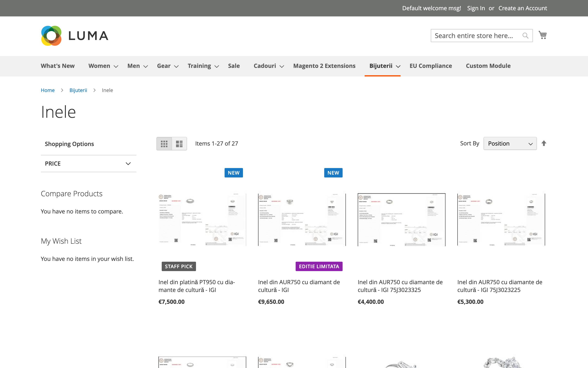This screenshot has height=368, width=588.
Task: Open the Women category
Action: click(99, 66)
